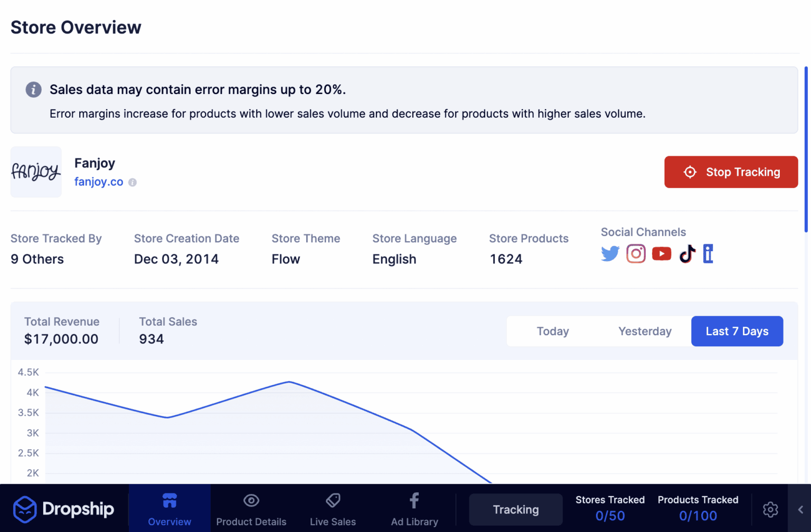
Task: Collapse the bottom bar with the chevron
Action: pyautogui.click(x=801, y=509)
